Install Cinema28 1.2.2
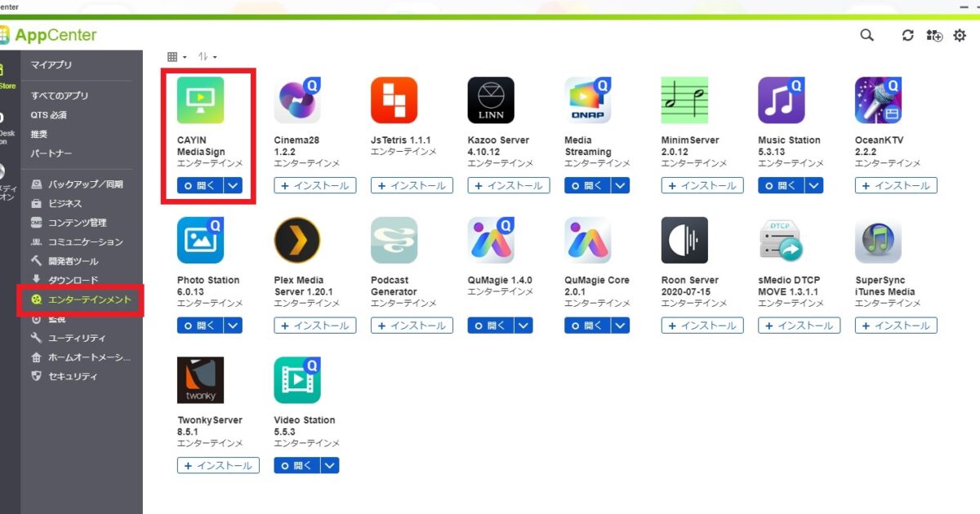Screen dimensions: 980x514 click(315, 185)
